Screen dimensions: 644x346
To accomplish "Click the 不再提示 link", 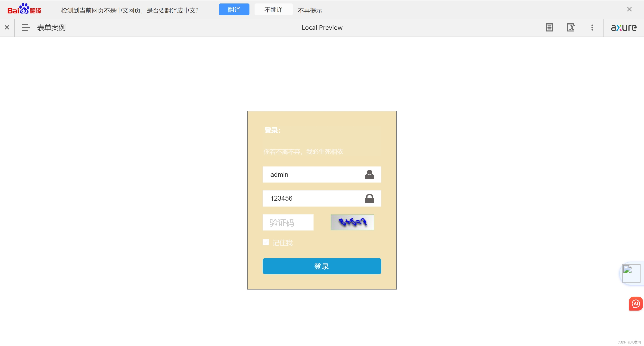I will pyautogui.click(x=310, y=10).
